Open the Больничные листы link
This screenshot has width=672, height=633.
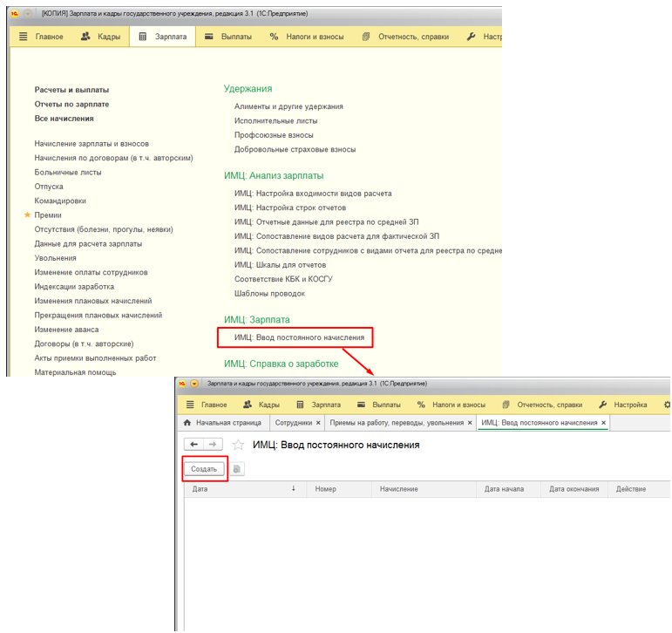point(68,172)
